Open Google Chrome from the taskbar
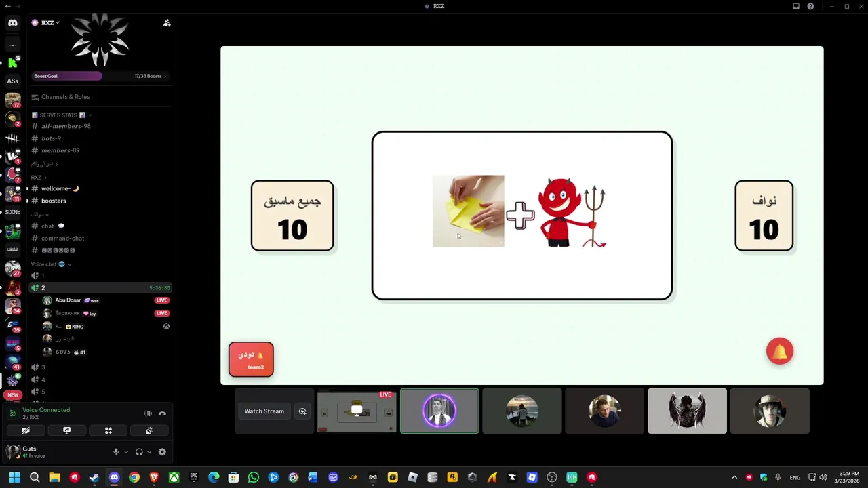 point(134,477)
